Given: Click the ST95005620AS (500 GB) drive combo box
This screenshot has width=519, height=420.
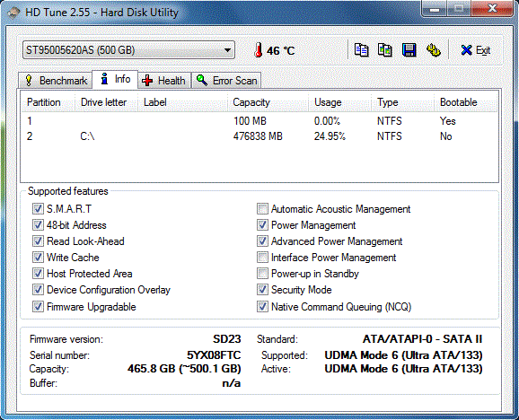Looking at the screenshot, I should click(x=128, y=50).
